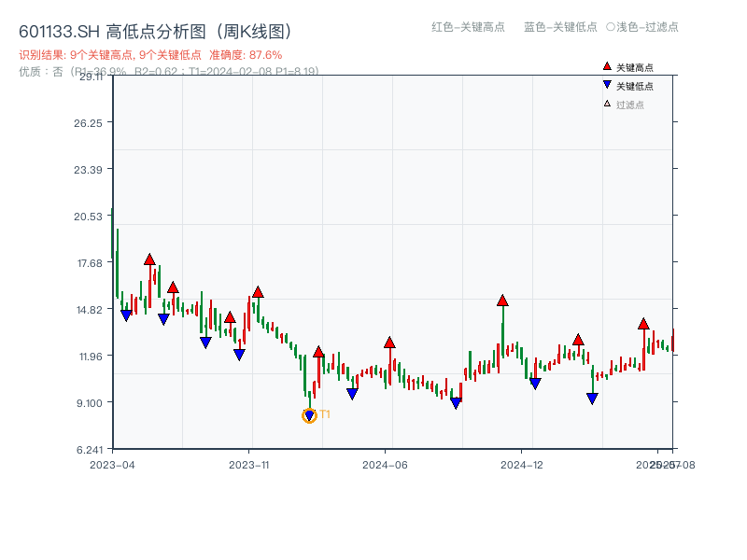
Task: Click the orange T1 label
Action: click(x=325, y=414)
